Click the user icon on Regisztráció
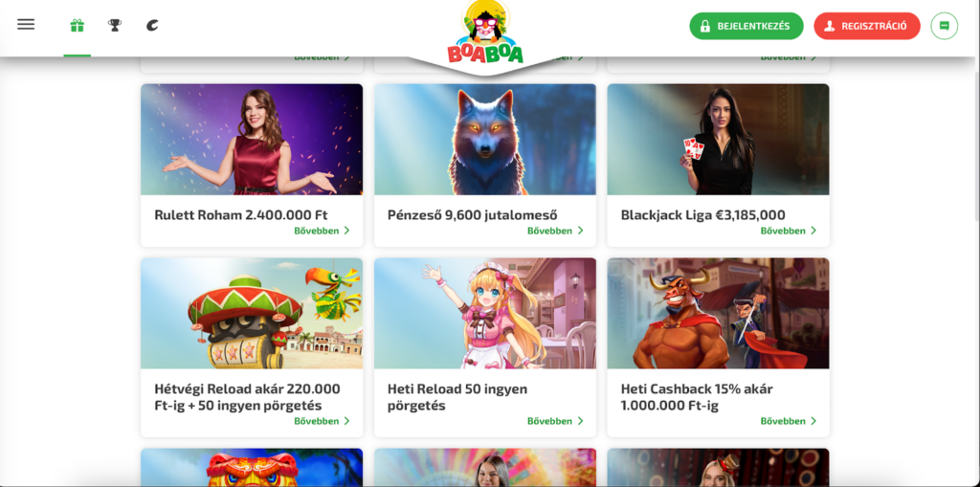 click(830, 26)
